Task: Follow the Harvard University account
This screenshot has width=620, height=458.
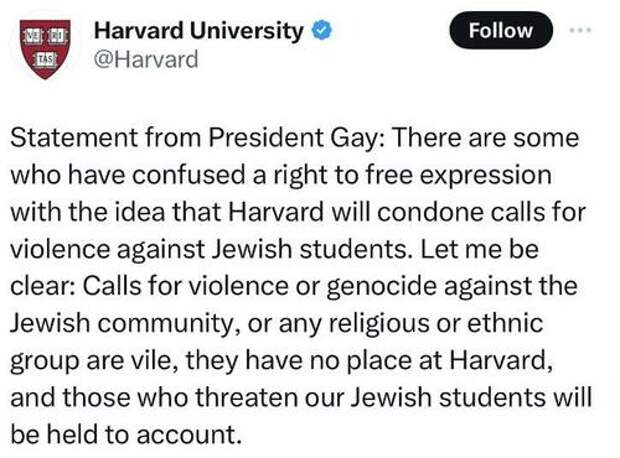Action: [x=501, y=30]
